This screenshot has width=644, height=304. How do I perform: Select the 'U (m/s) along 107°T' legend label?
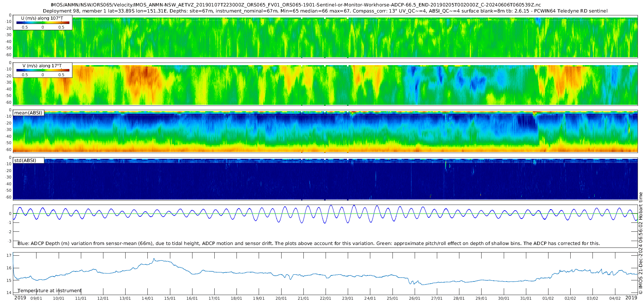pos(42,18)
